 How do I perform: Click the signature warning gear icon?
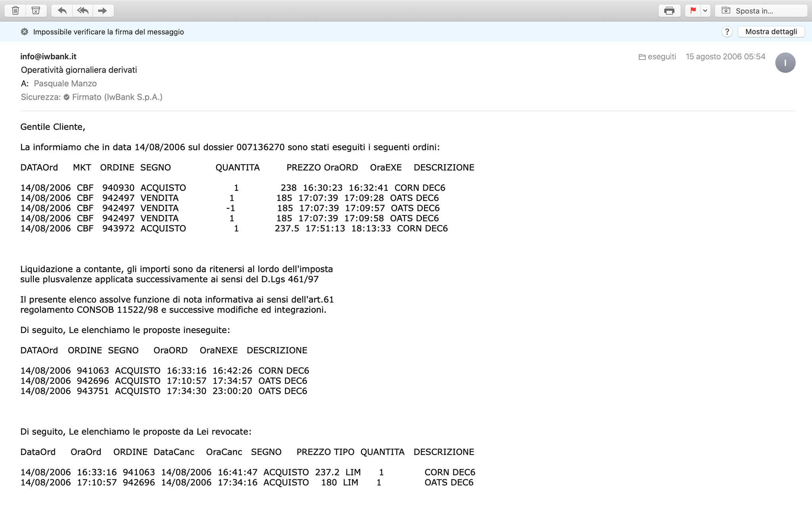click(25, 32)
